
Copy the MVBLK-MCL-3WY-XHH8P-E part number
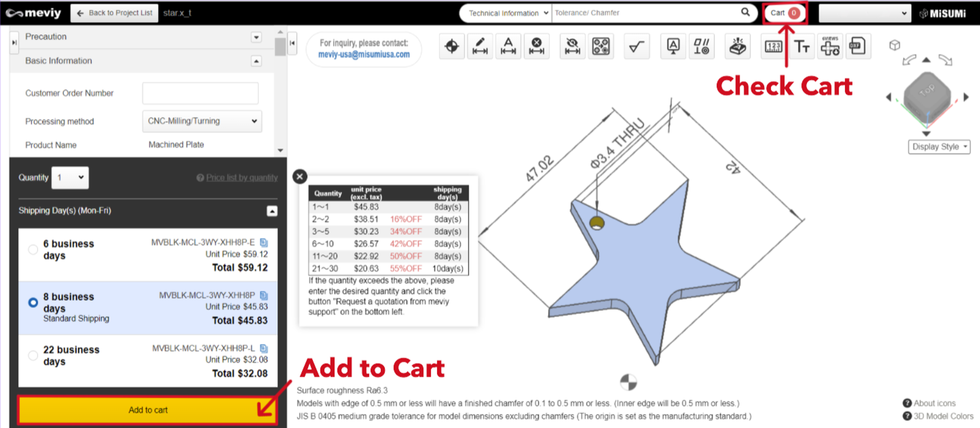(264, 242)
